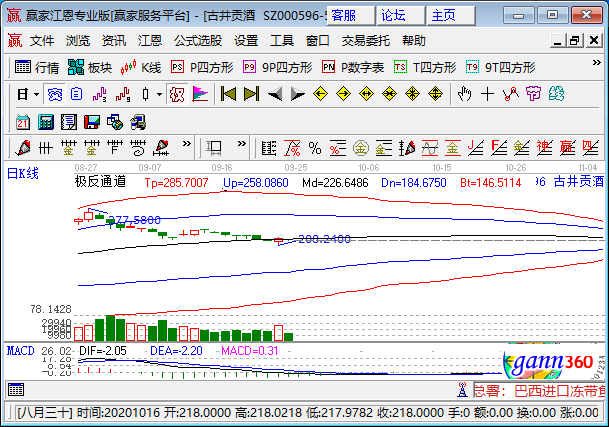Open the P数字表 number table
609x427 pixels.
pos(353,68)
